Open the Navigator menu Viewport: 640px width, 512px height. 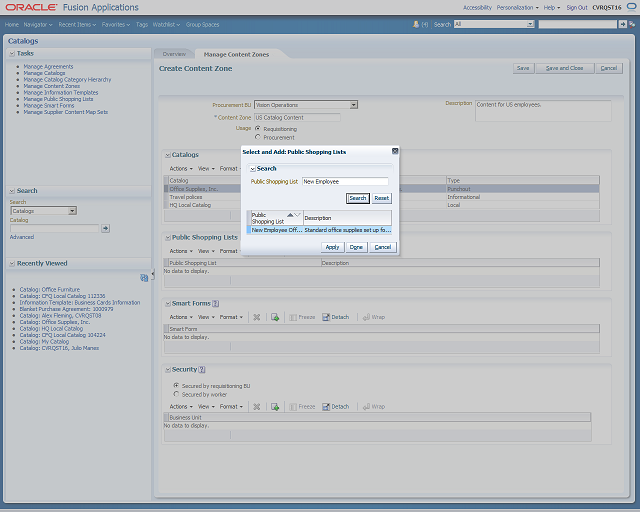tap(38, 24)
